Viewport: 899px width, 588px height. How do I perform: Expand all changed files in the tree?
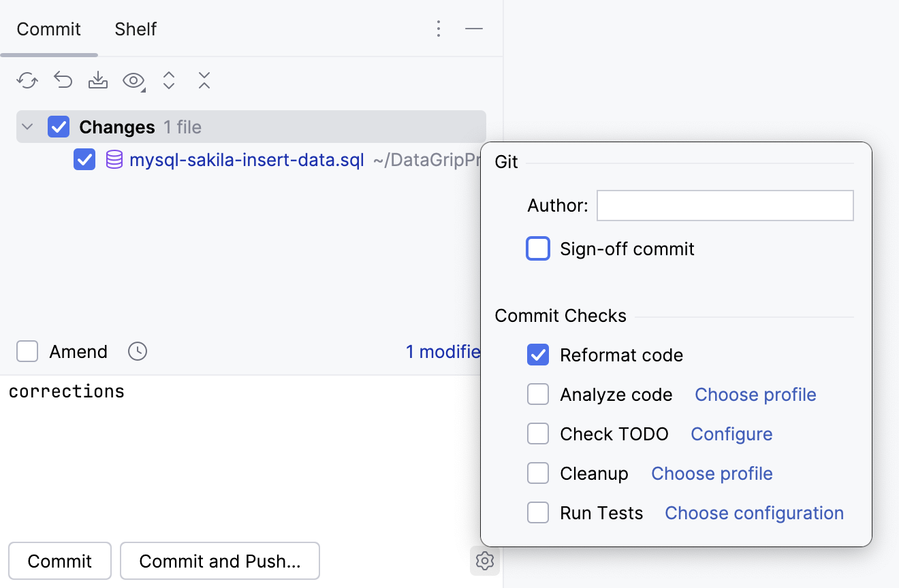point(169,80)
